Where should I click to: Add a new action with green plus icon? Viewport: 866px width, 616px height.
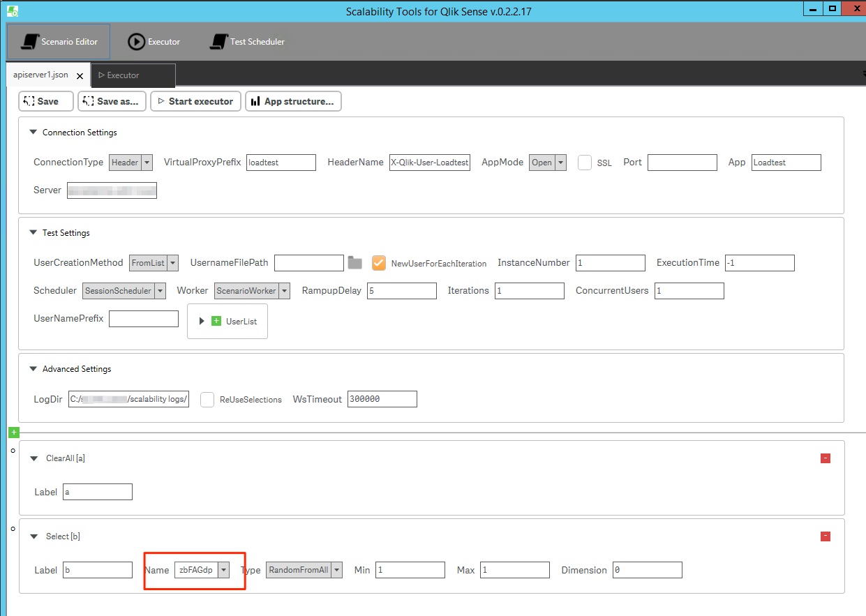[15, 433]
